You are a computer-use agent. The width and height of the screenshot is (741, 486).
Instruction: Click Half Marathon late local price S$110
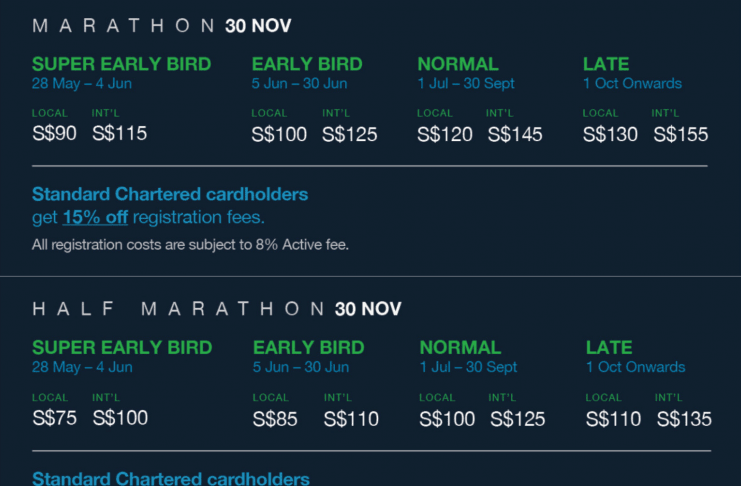tap(613, 419)
